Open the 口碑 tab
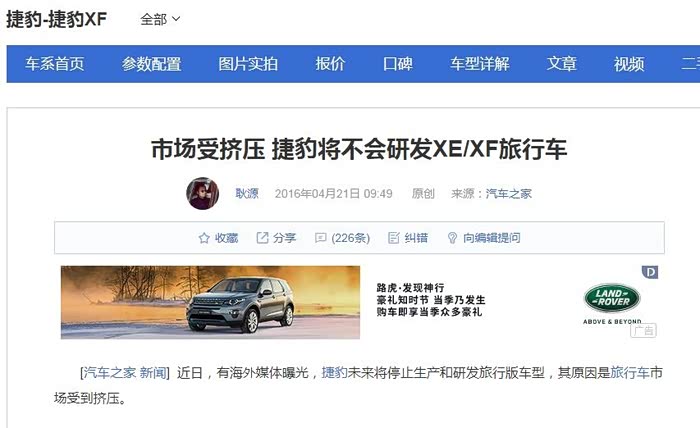700x428 pixels. coord(397,64)
